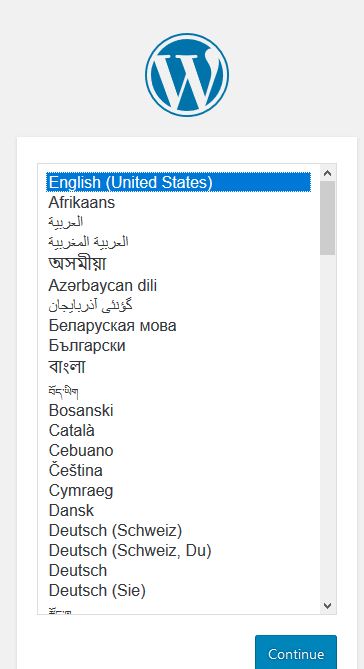The image size is (364, 669).
Task: Click the WordPress logo
Action: click(187, 75)
